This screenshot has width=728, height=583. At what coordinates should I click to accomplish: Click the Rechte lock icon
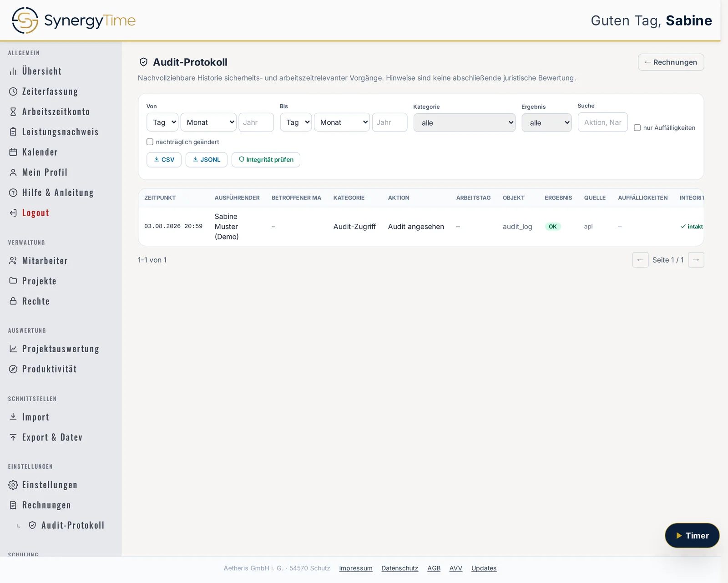click(x=13, y=301)
